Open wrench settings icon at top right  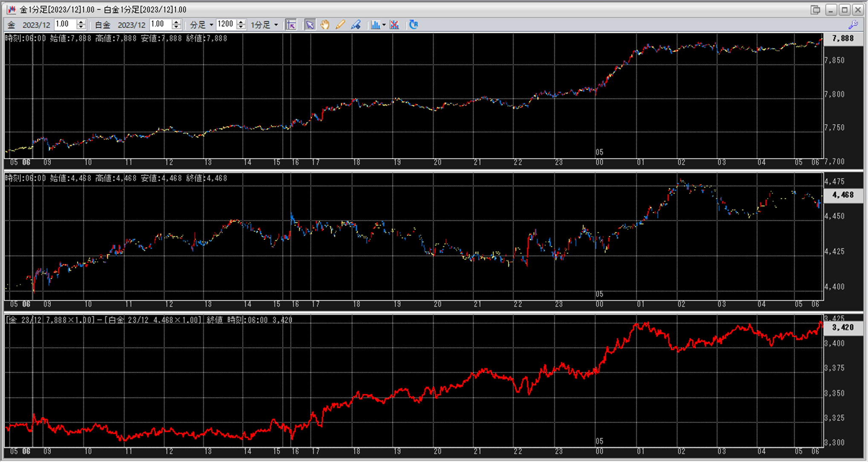pyautogui.click(x=853, y=25)
